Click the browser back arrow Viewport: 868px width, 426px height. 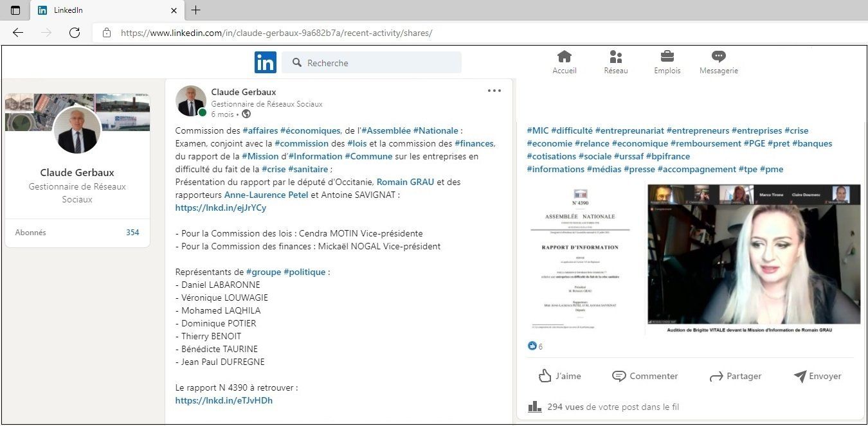click(17, 33)
